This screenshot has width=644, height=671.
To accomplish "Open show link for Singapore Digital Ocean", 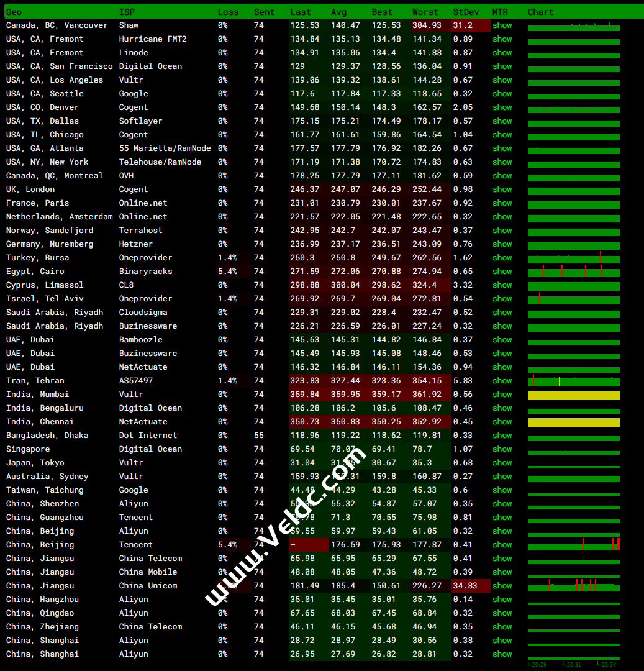I will (x=502, y=449).
